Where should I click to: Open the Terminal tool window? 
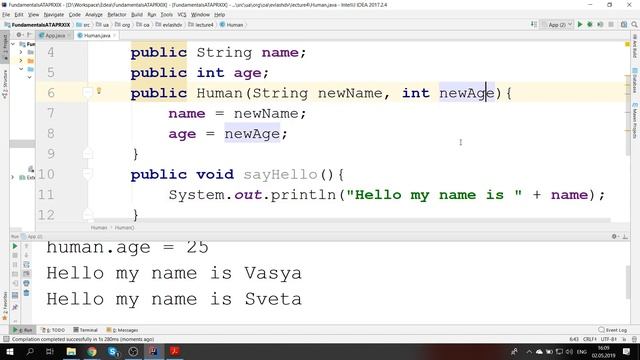tap(85, 330)
